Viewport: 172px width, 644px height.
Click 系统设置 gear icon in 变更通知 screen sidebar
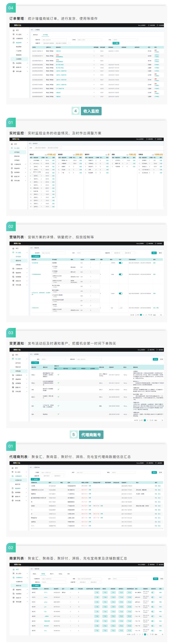point(13,392)
